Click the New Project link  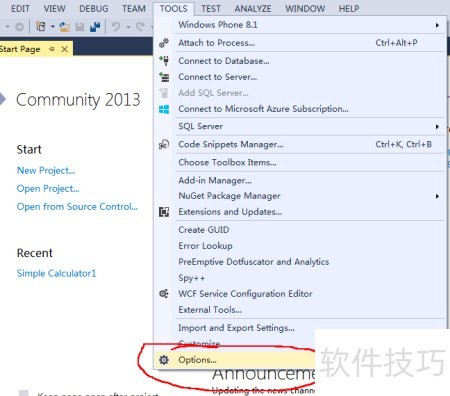click(46, 170)
